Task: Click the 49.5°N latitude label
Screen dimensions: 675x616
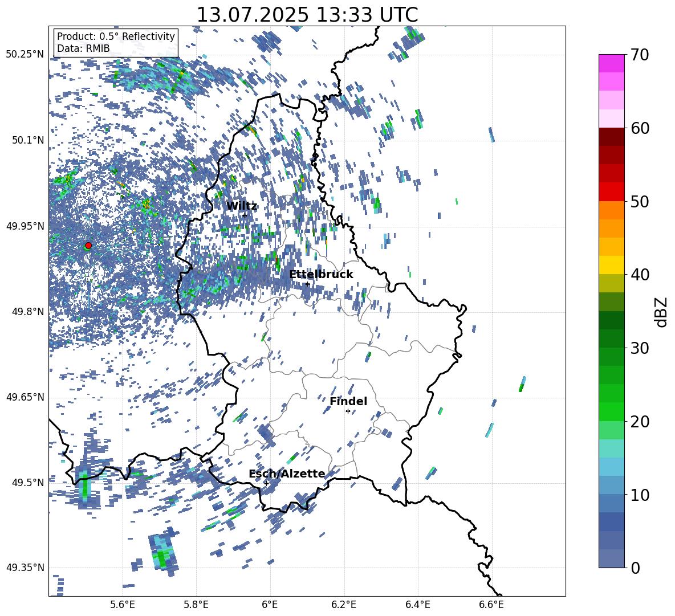Action: (x=27, y=483)
